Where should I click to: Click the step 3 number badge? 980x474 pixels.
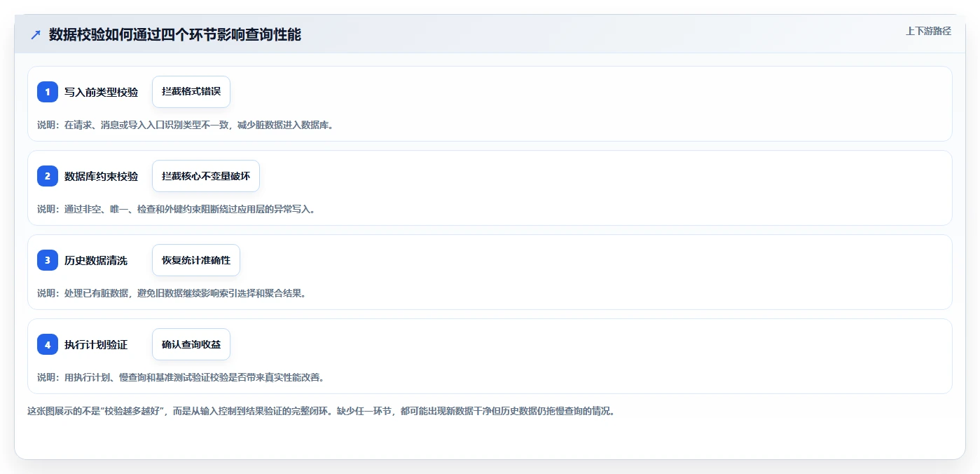[48, 260]
